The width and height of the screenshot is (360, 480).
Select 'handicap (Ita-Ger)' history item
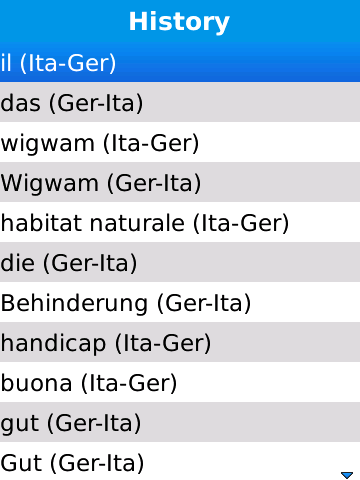pos(180,342)
